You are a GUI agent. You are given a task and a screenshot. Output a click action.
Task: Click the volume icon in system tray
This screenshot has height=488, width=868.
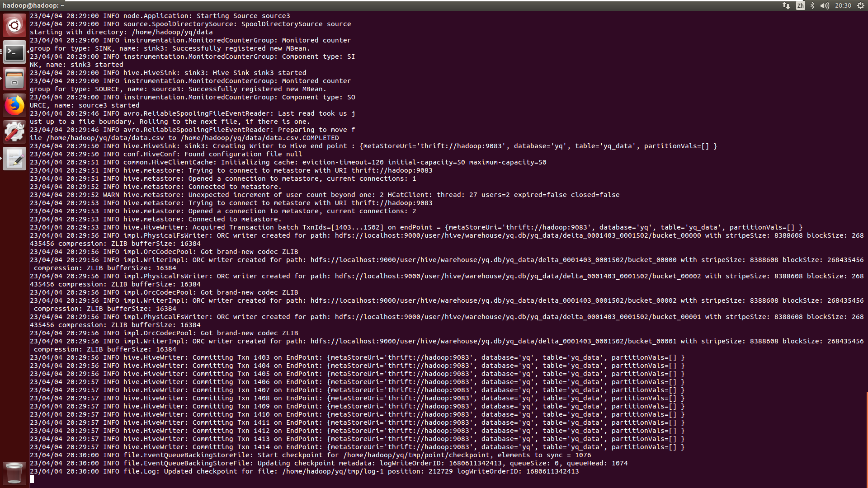click(x=825, y=5)
